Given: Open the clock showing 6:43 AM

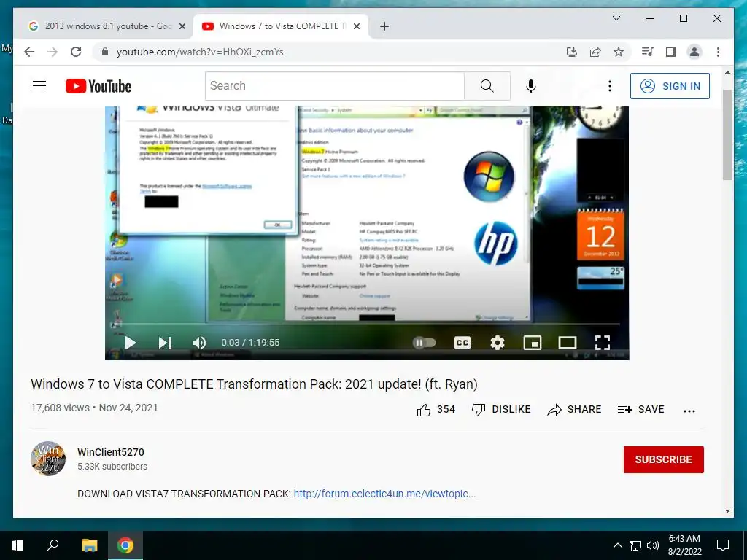Looking at the screenshot, I should coord(684,545).
